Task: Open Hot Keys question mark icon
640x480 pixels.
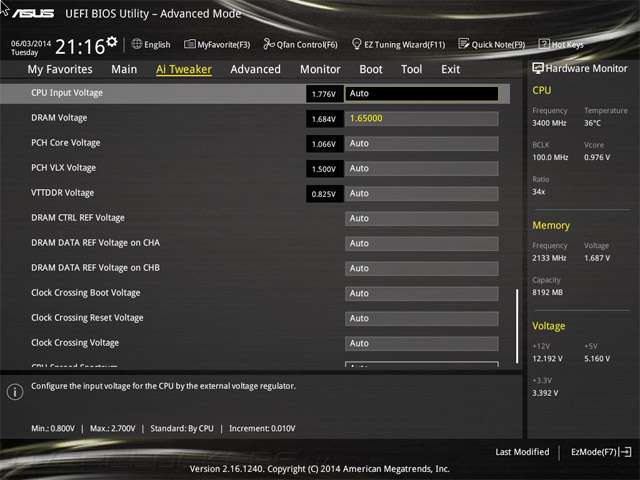Action: [544, 44]
